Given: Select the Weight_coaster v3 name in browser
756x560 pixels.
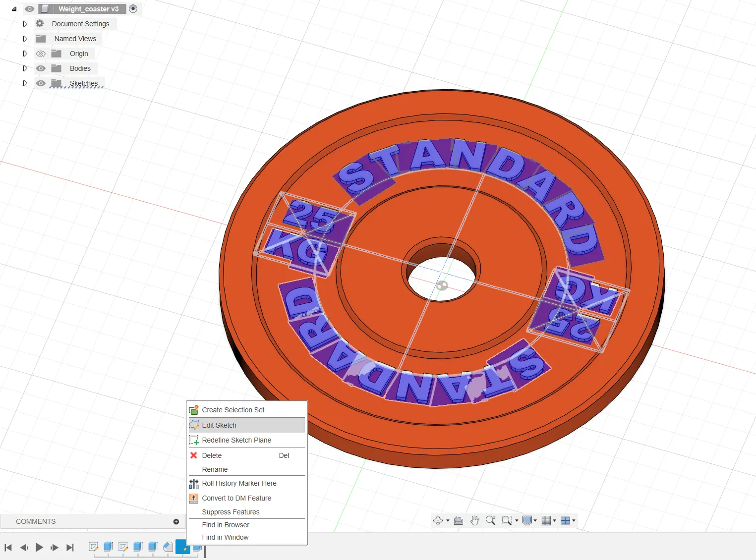Looking at the screenshot, I should 89,9.
